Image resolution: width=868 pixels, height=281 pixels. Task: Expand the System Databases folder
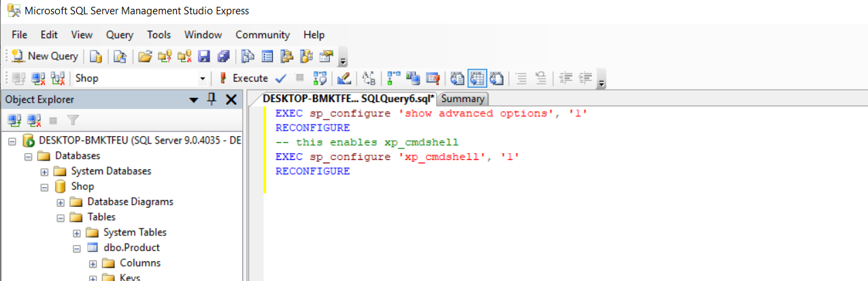(45, 171)
